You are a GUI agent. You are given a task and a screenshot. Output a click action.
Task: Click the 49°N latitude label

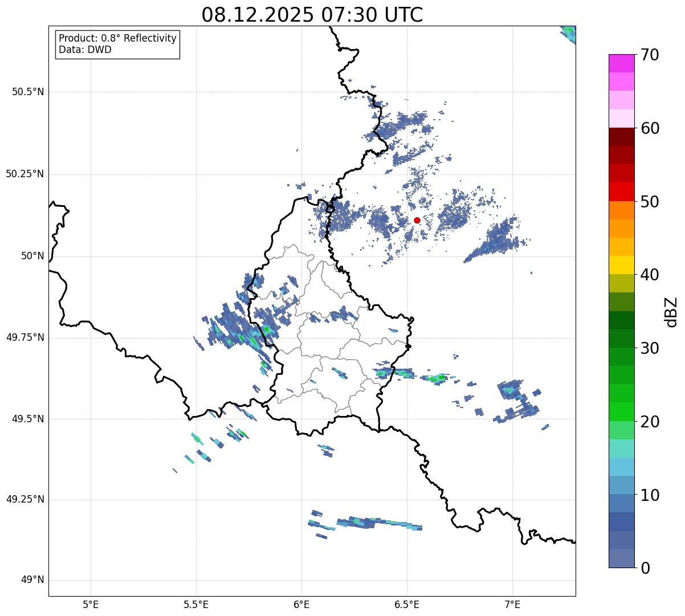tap(33, 580)
